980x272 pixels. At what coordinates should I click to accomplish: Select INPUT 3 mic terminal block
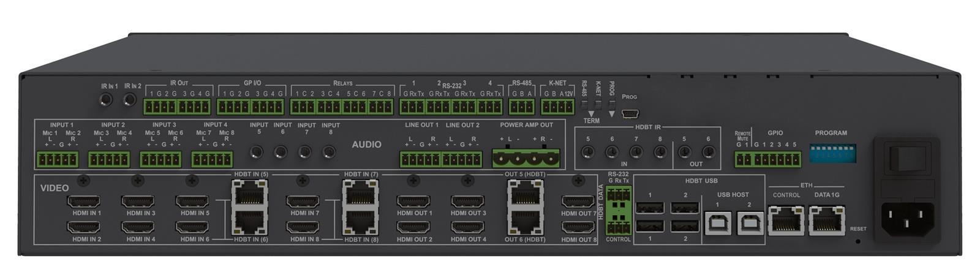point(160,159)
